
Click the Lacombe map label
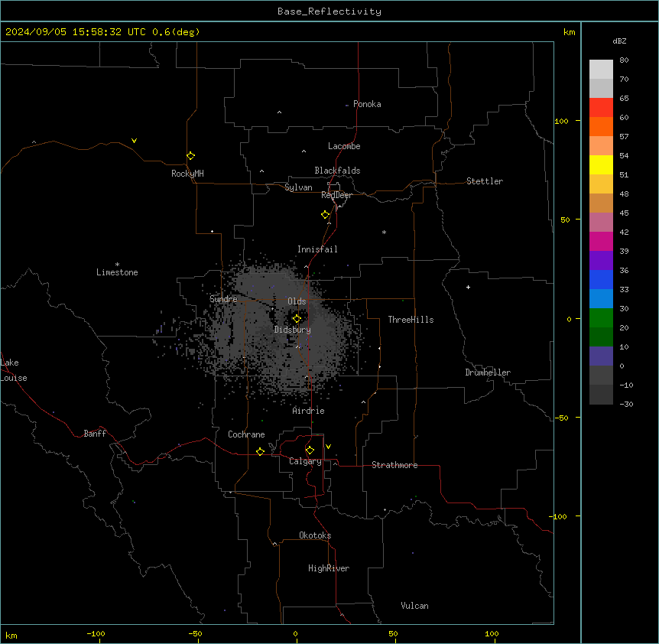[x=344, y=146]
